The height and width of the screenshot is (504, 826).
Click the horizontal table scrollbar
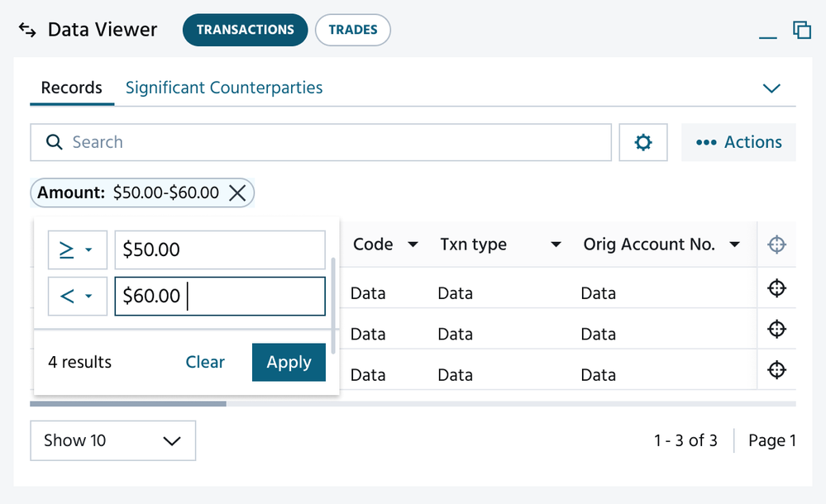point(128,404)
